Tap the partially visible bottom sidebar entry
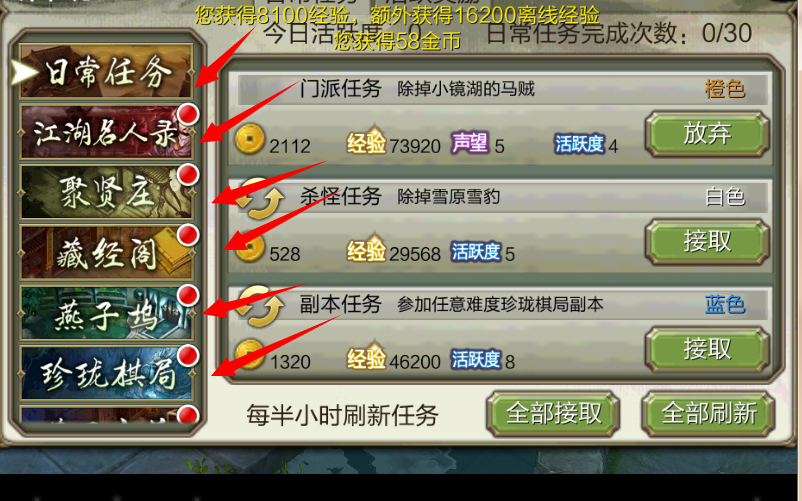The image size is (802, 501). point(106,415)
